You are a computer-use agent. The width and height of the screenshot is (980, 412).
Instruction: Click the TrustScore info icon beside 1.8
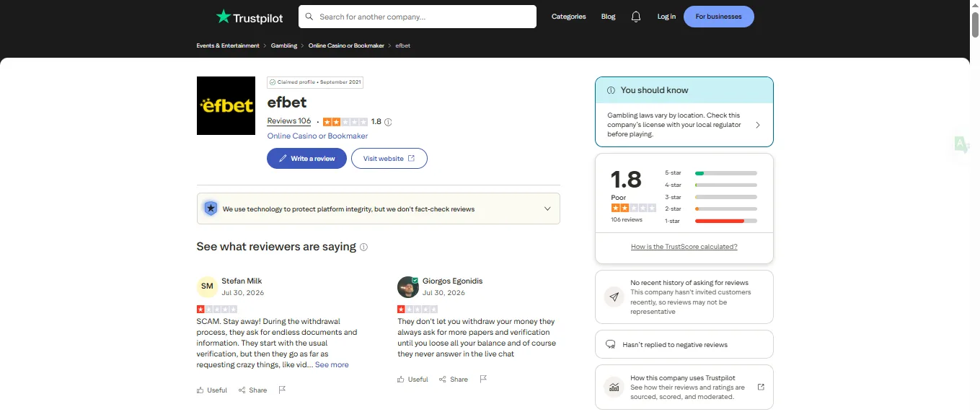click(388, 122)
